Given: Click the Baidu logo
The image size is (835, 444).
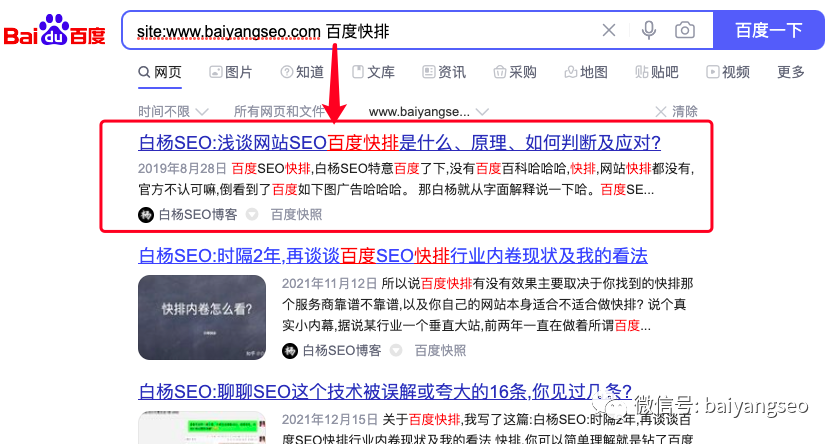Looking at the screenshot, I should point(55,32).
